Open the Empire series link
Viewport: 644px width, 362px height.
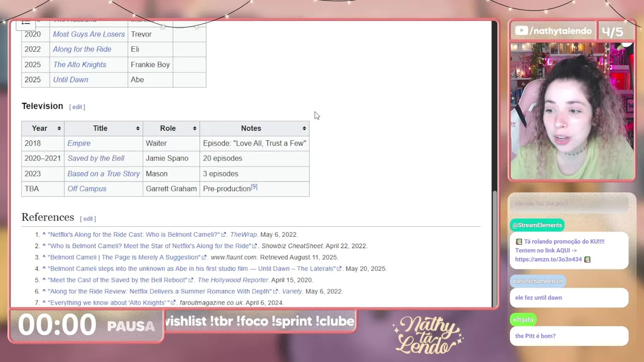click(79, 143)
